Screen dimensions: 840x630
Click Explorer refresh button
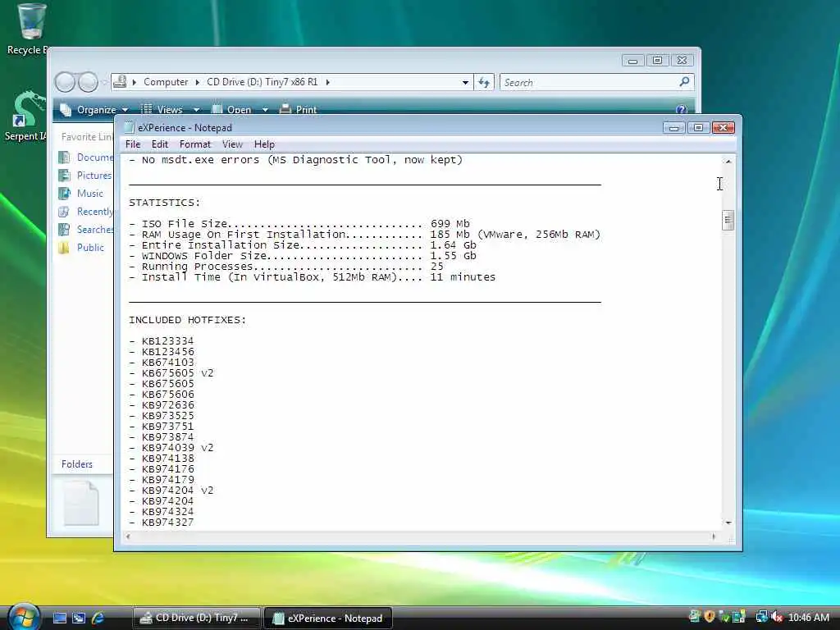tap(484, 83)
